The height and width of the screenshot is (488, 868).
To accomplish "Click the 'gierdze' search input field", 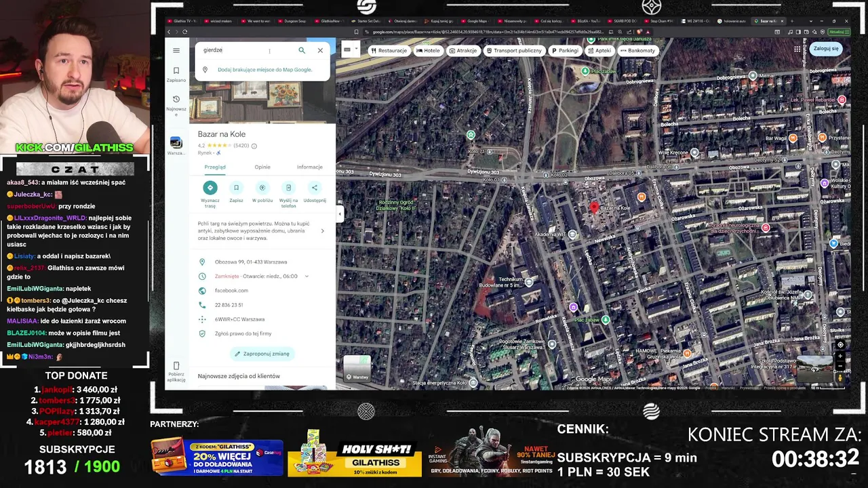I will pos(248,50).
